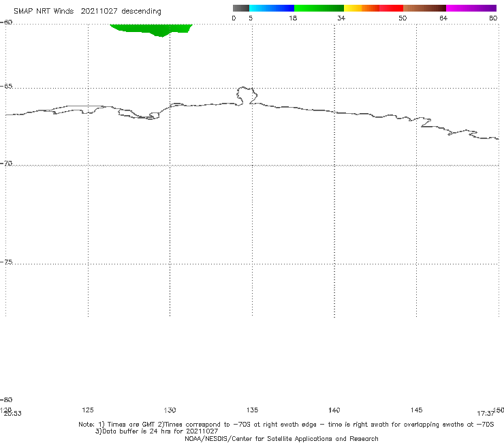Click the 135 longitude label
504x443 pixels.
252,410
